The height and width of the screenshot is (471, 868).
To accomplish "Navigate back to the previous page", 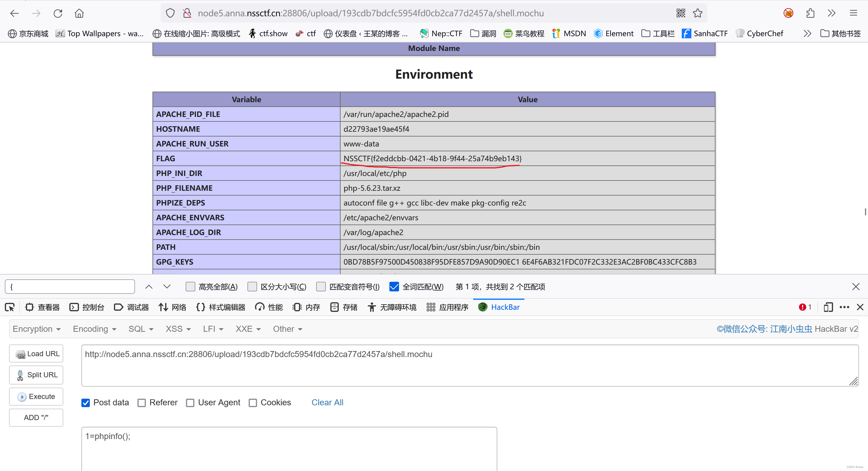I will (x=14, y=13).
